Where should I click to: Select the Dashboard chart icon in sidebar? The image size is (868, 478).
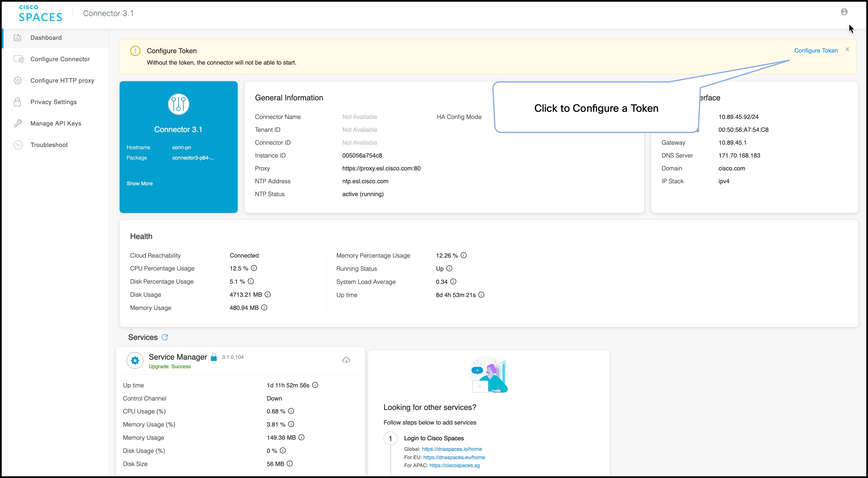click(x=17, y=37)
